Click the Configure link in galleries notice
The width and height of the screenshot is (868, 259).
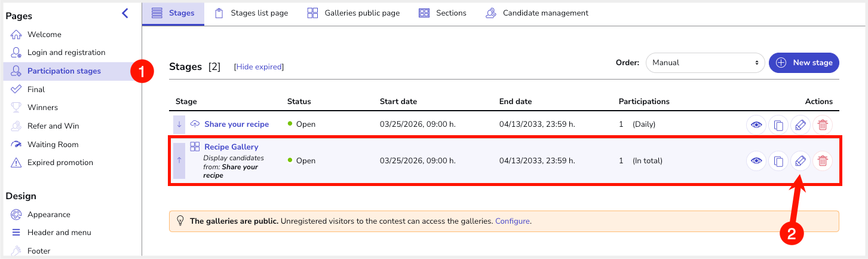(512, 221)
